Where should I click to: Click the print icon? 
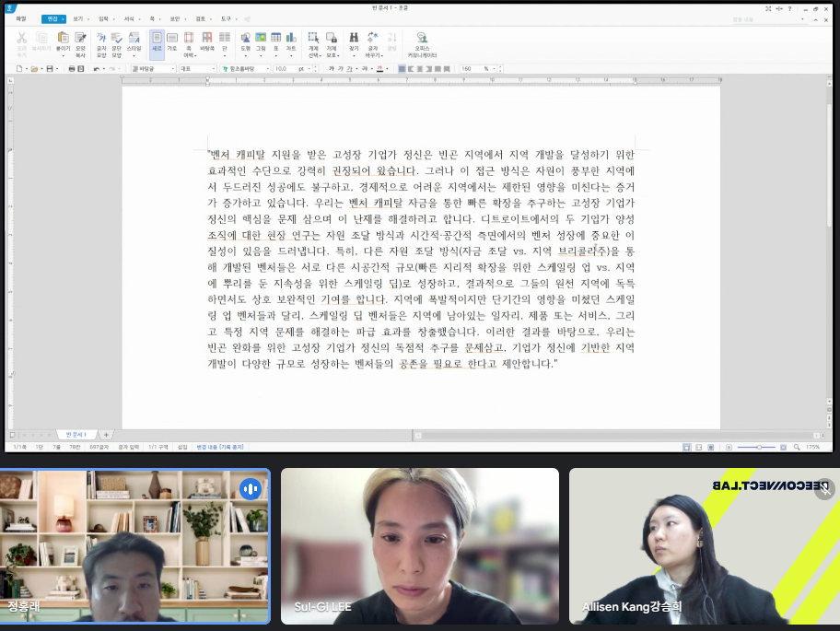pyautogui.click(x=72, y=68)
